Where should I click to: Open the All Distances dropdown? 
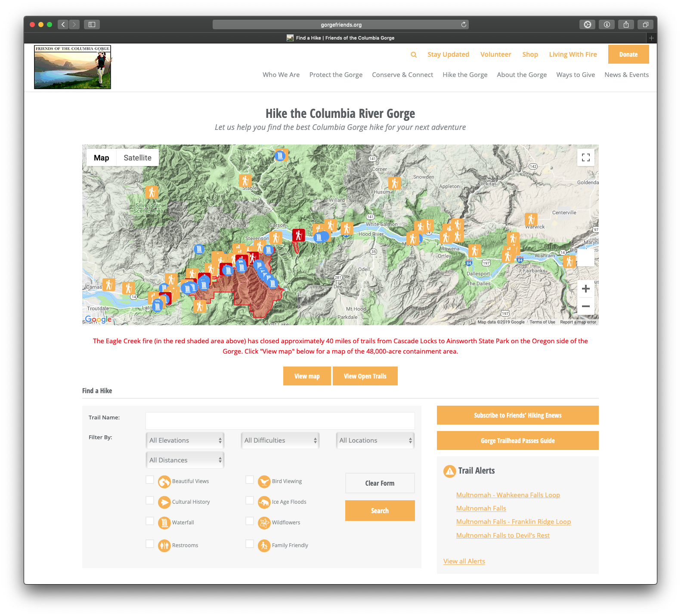[x=185, y=460]
